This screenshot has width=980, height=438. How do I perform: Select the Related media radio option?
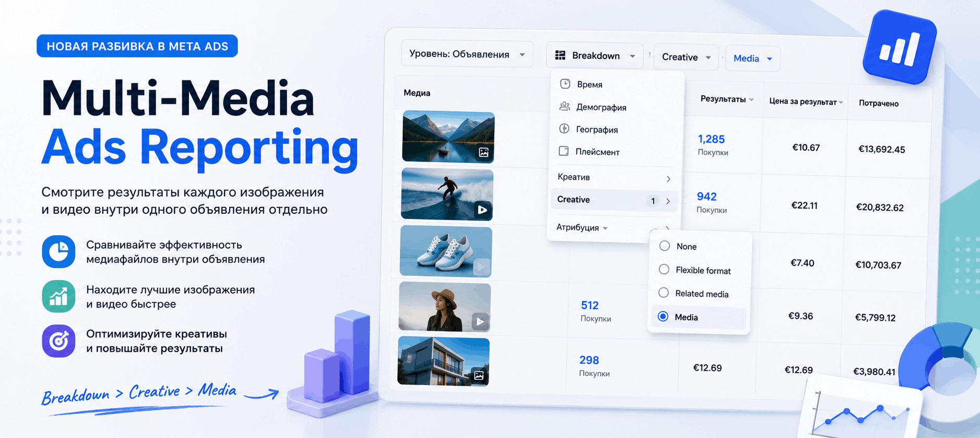coord(663,293)
